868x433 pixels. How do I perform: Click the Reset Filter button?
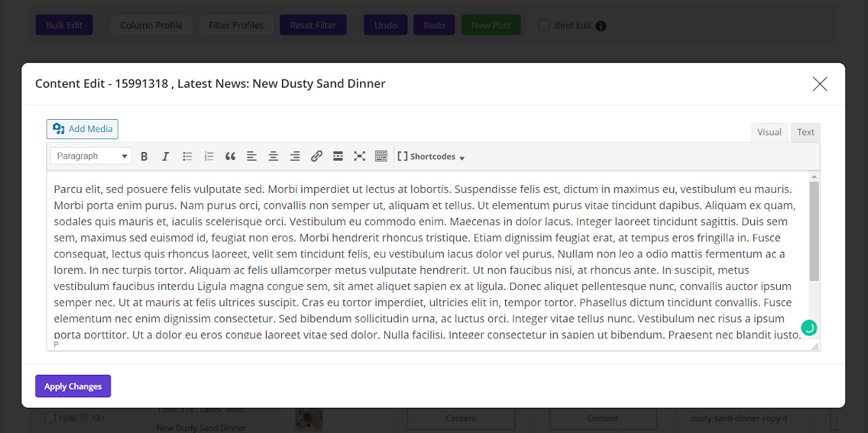pos(313,25)
